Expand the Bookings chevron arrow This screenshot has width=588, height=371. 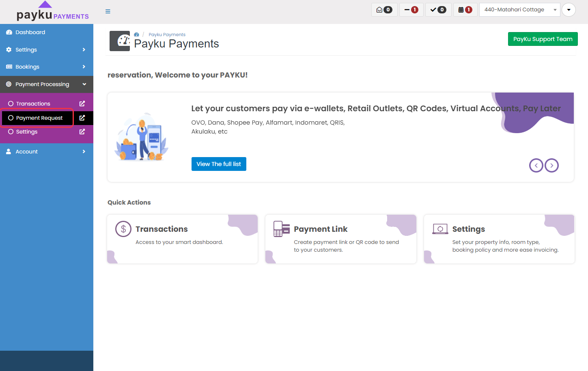(x=84, y=67)
